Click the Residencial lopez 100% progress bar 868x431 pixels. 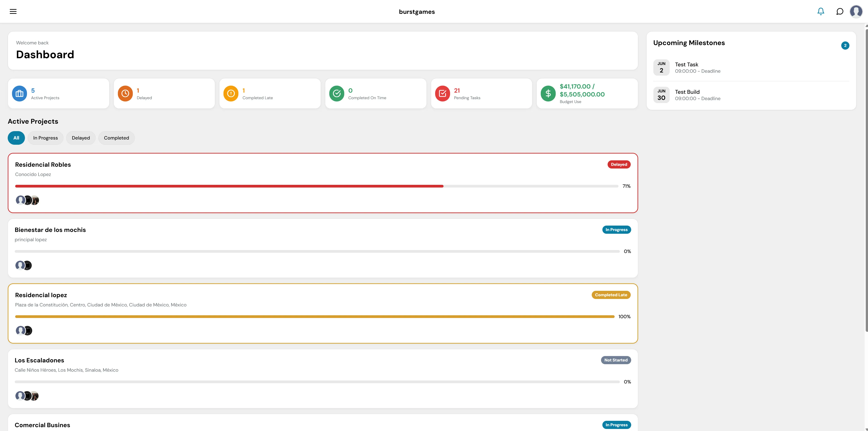point(315,317)
